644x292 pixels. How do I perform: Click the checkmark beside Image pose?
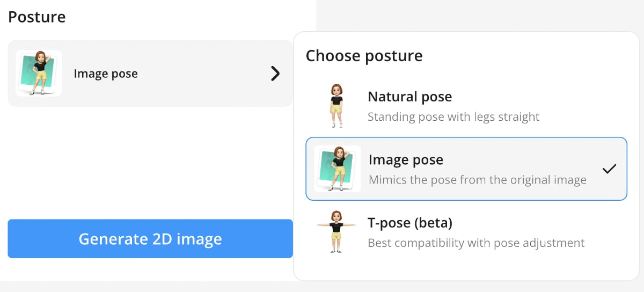609,169
